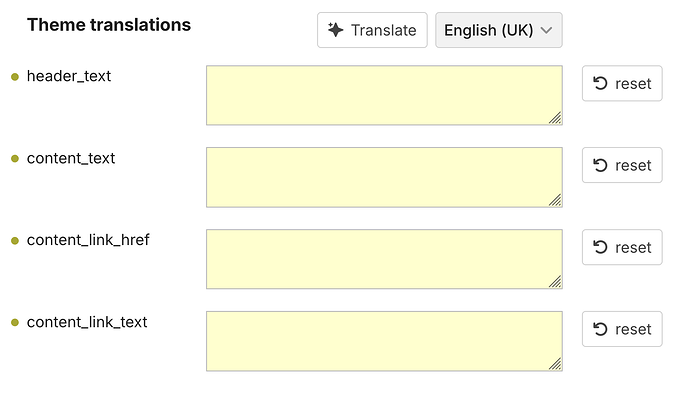
Task: Click the status dot beside content_link_text
Action: (x=15, y=323)
